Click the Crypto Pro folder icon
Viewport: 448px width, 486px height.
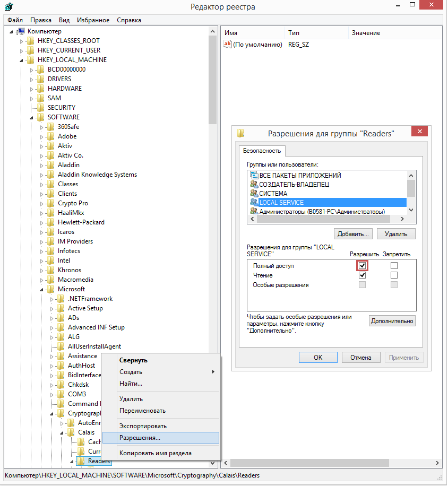(x=51, y=203)
